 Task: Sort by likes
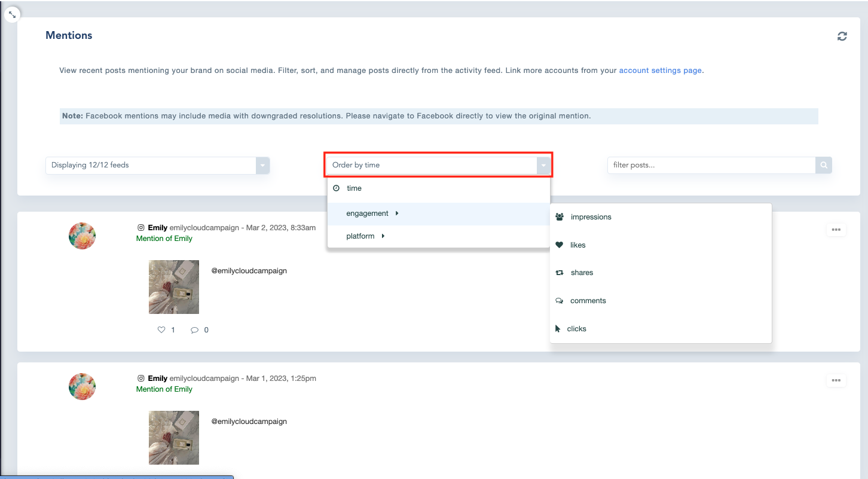pyautogui.click(x=661, y=245)
